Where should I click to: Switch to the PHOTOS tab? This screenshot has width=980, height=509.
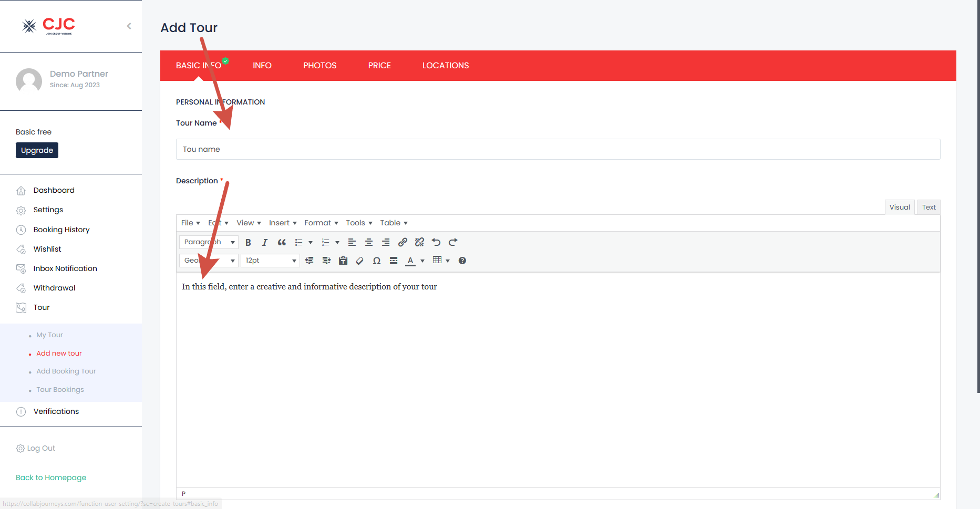point(319,65)
